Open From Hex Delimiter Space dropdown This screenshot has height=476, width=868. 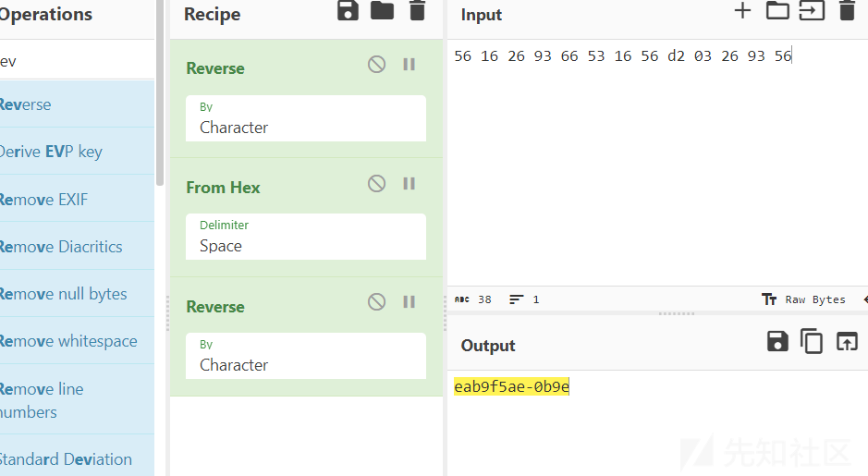tap(306, 237)
